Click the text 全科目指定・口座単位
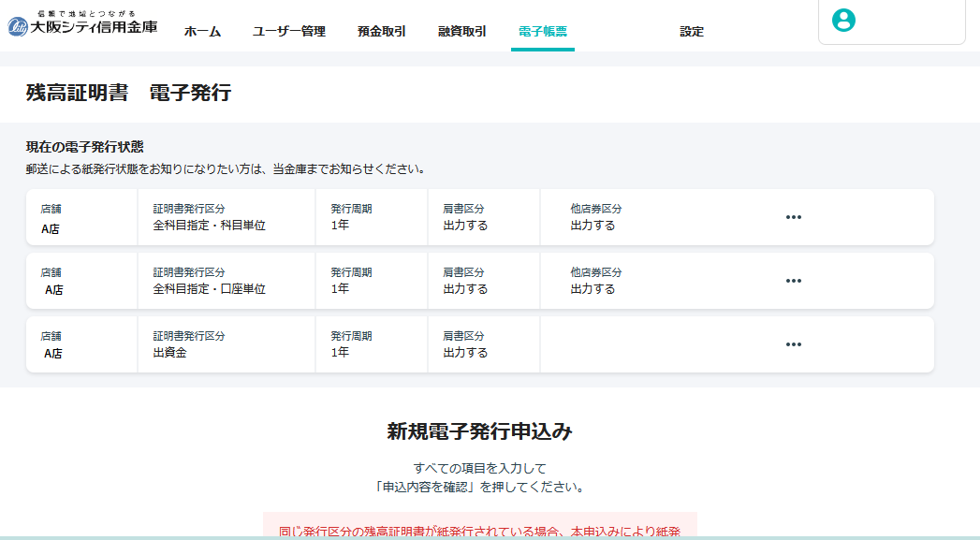This screenshot has height=540, width=980. (210, 289)
